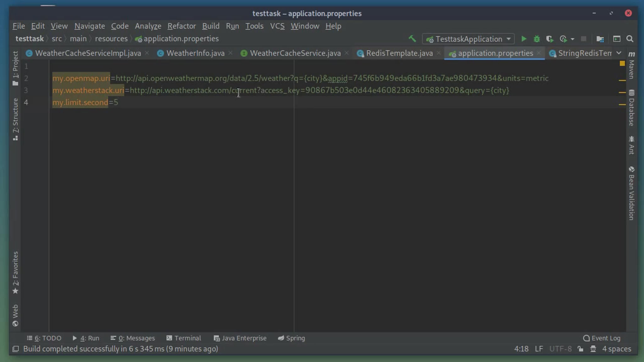This screenshot has width=644, height=362.
Task: Click the stop process square icon
Action: click(x=583, y=39)
